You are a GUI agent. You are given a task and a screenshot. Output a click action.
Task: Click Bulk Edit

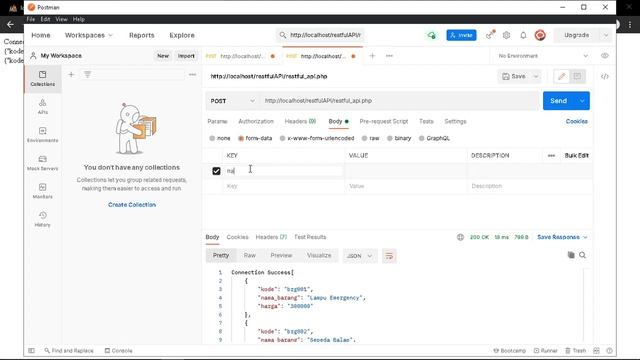click(x=576, y=156)
